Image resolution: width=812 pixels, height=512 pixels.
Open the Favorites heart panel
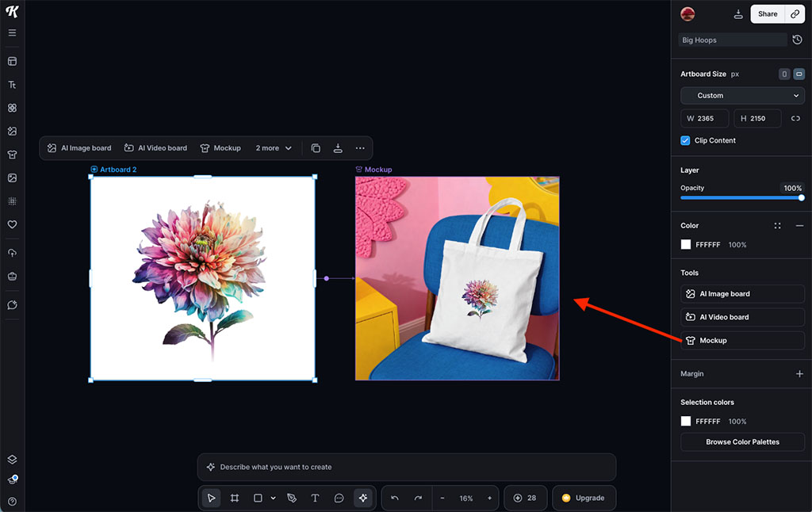[x=12, y=224]
